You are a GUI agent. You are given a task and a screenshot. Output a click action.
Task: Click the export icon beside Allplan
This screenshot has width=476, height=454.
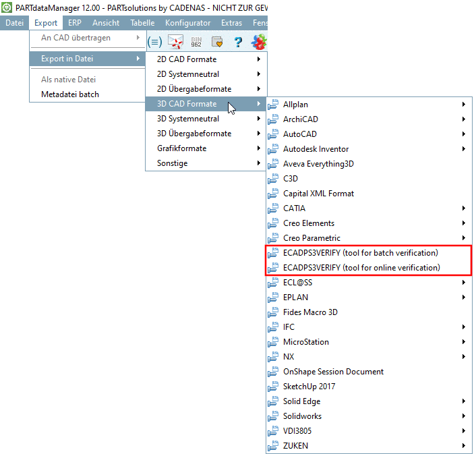pyautogui.click(x=273, y=105)
